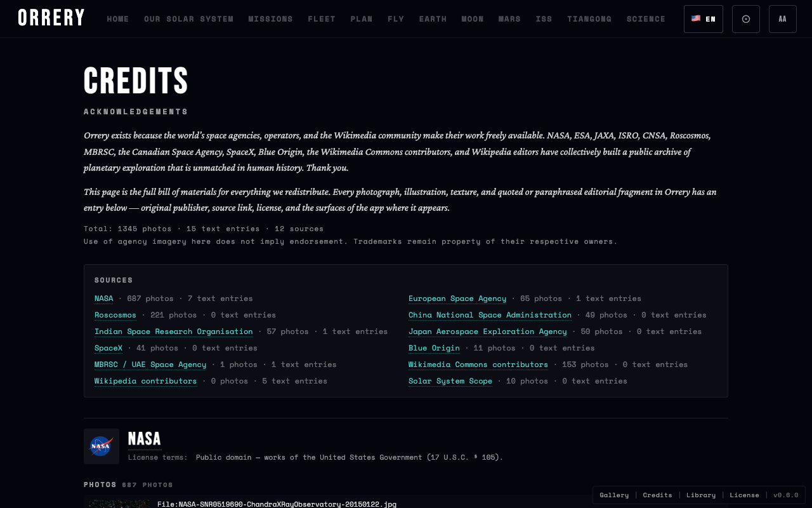
Task: Follow the SpaceX source link
Action: [x=108, y=348]
